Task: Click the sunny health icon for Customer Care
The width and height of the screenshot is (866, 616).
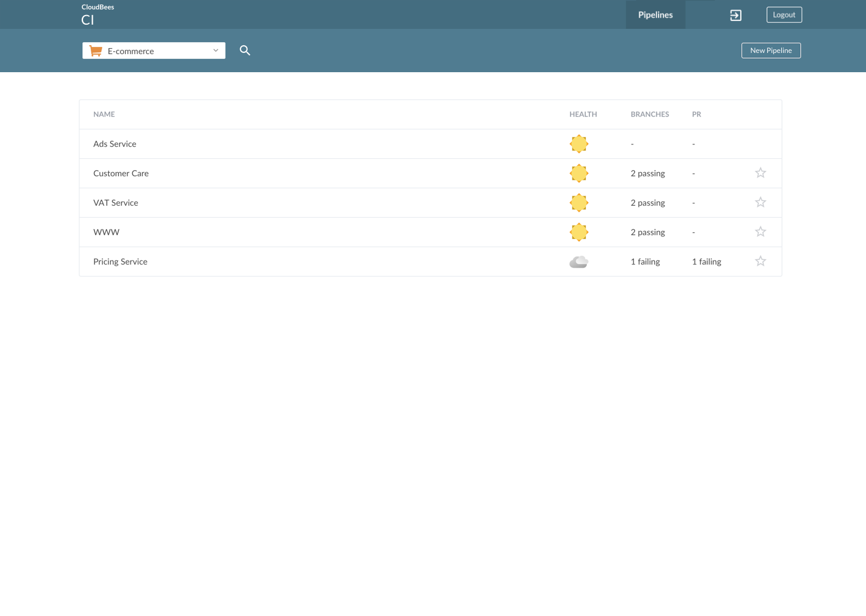Action: [x=579, y=173]
